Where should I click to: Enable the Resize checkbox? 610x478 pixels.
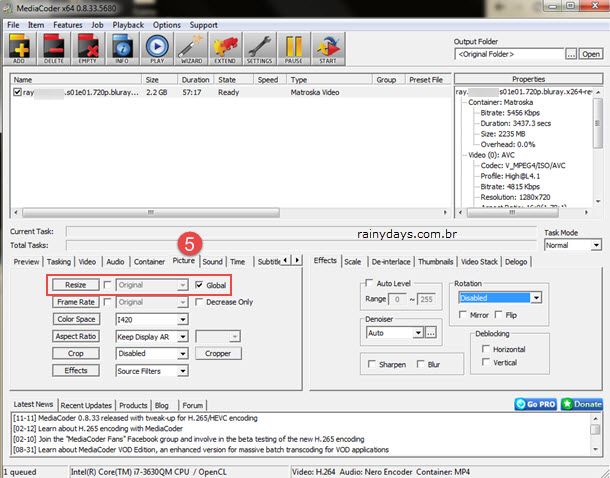[107, 285]
